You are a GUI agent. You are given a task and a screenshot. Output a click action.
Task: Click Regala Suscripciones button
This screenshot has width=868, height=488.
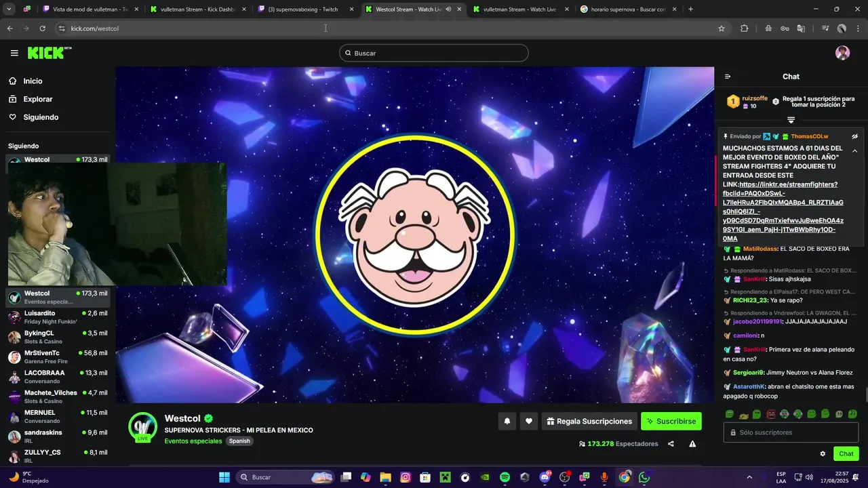pos(589,421)
